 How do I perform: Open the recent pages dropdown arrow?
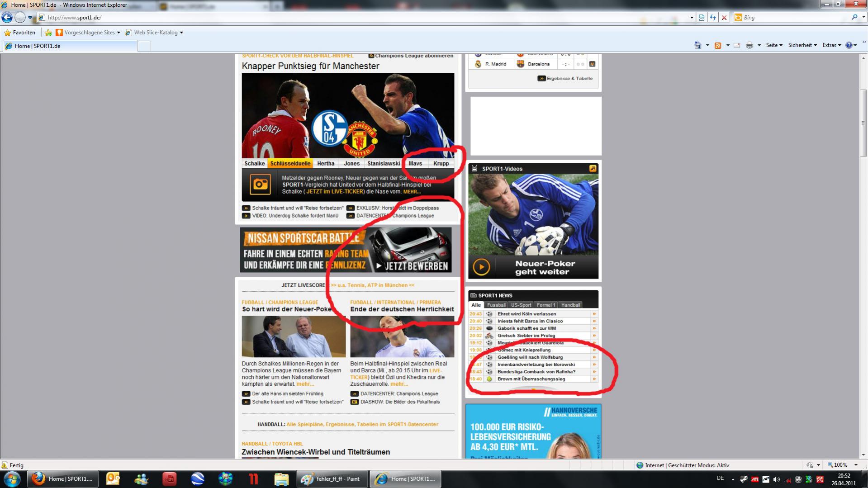tap(30, 18)
